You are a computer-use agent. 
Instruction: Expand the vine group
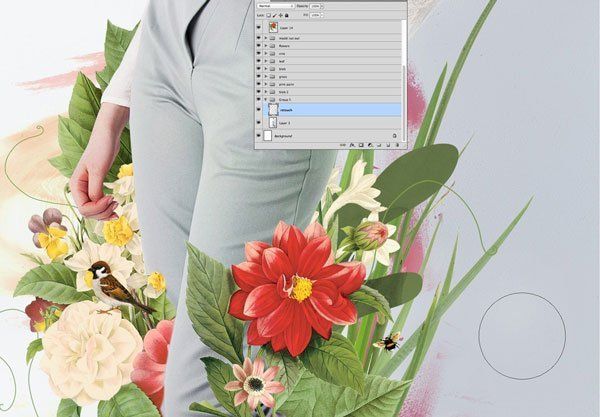point(266,54)
